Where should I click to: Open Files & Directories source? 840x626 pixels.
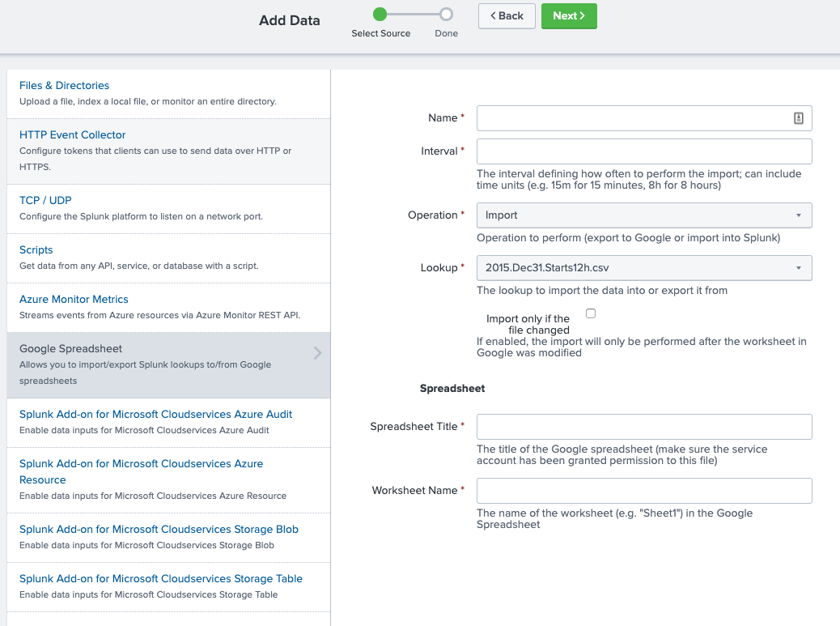point(64,86)
